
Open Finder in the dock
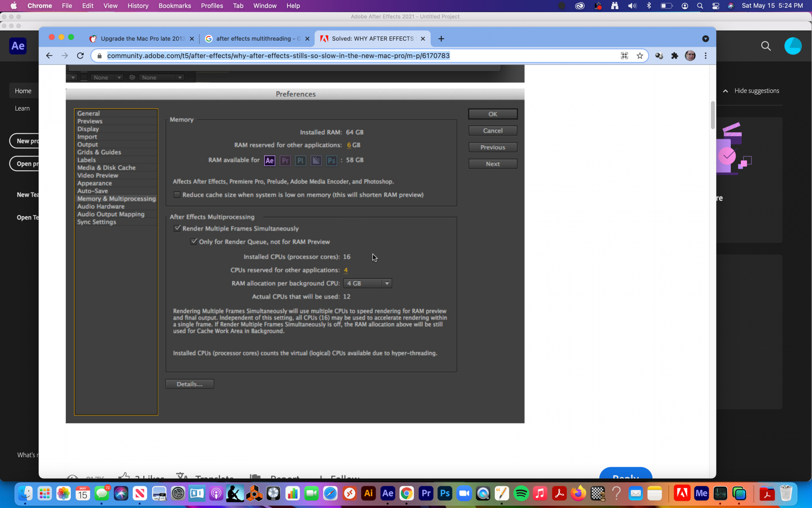25,494
